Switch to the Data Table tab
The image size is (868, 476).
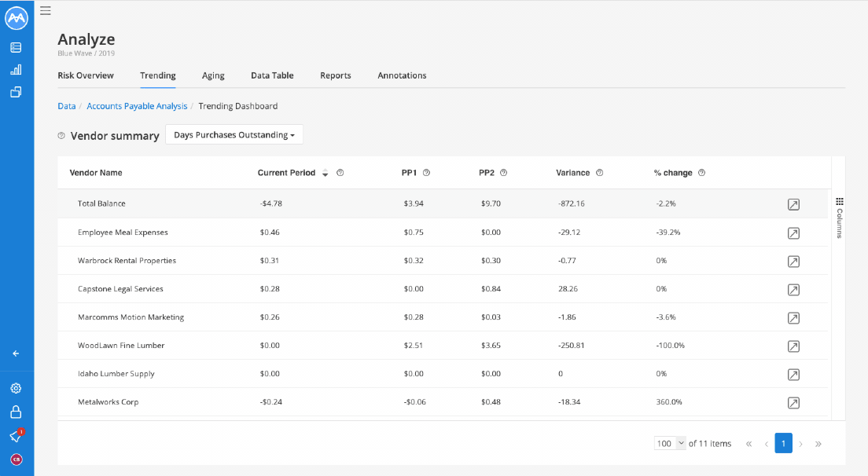coord(272,75)
